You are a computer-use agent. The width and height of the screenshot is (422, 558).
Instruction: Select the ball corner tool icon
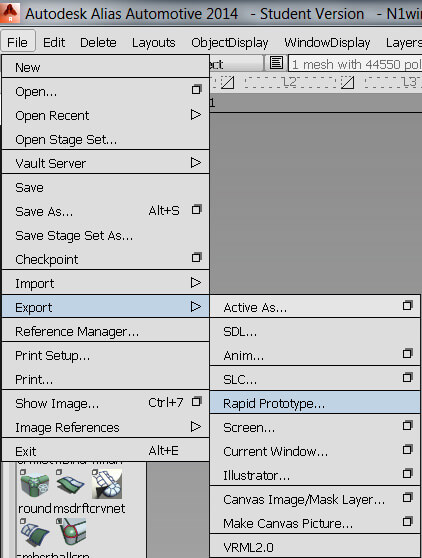[x=73, y=532]
